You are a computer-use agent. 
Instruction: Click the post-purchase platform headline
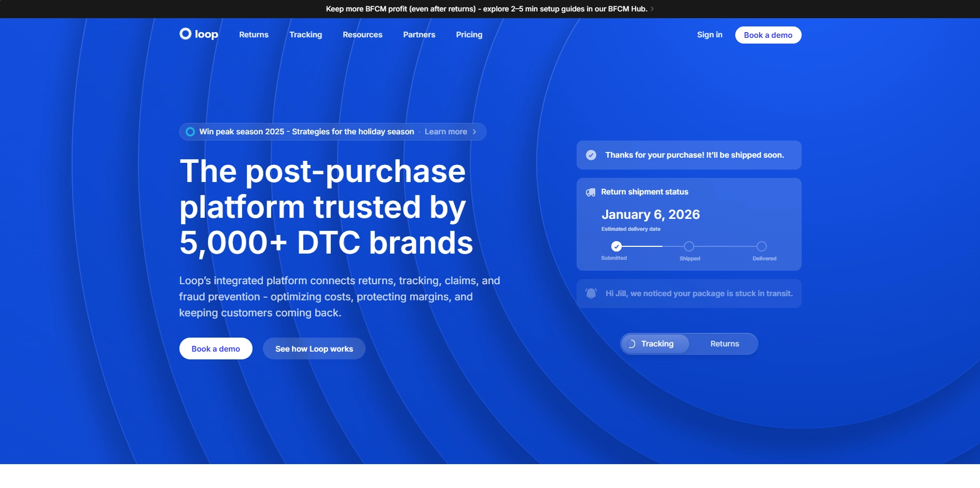(x=326, y=207)
